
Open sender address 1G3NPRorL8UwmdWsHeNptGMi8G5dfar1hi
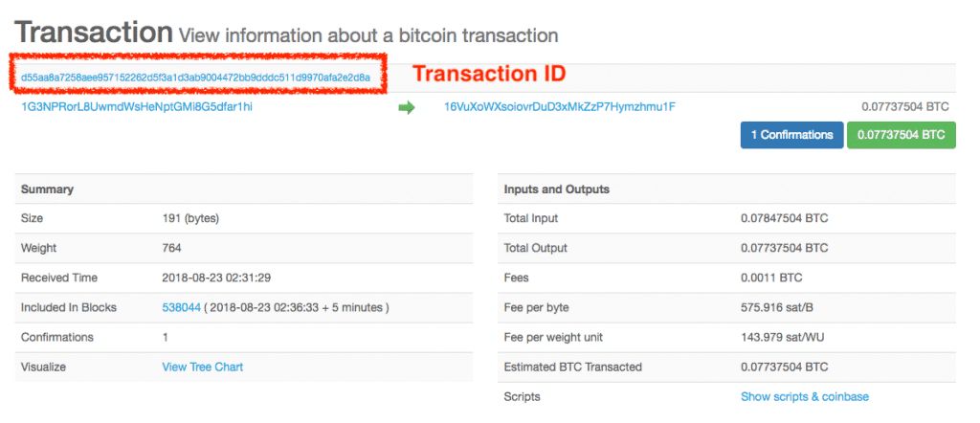[x=137, y=107]
